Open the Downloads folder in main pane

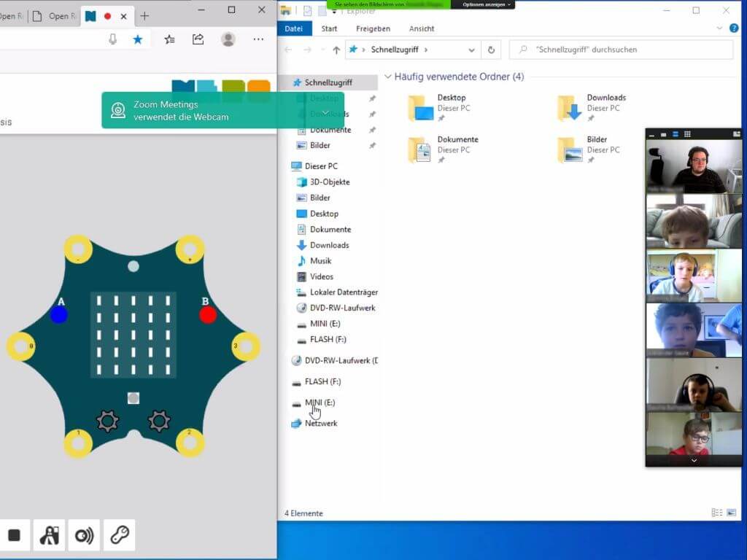click(x=592, y=108)
